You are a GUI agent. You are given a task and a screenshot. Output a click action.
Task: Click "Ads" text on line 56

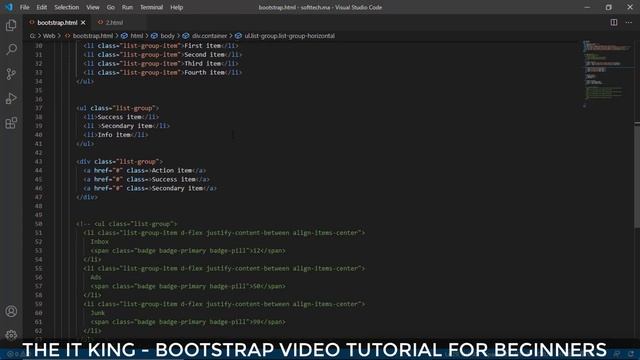click(x=96, y=278)
